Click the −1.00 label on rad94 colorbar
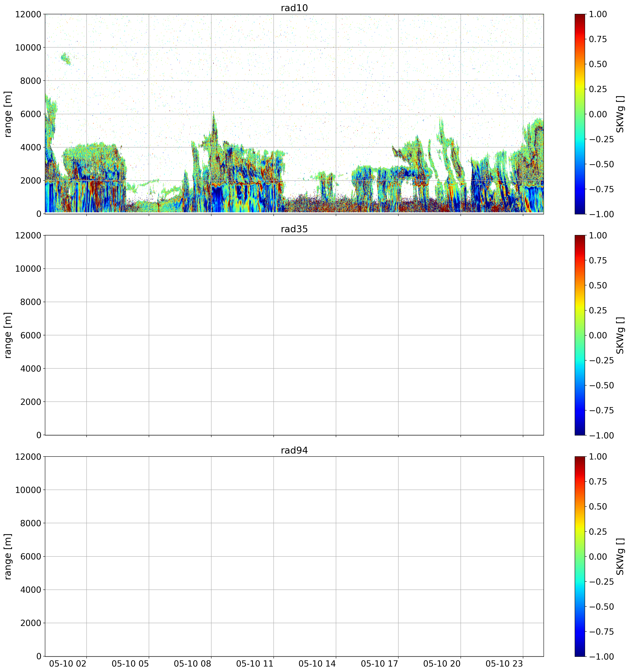Image resolution: width=629 pixels, height=672 pixels. point(602,656)
